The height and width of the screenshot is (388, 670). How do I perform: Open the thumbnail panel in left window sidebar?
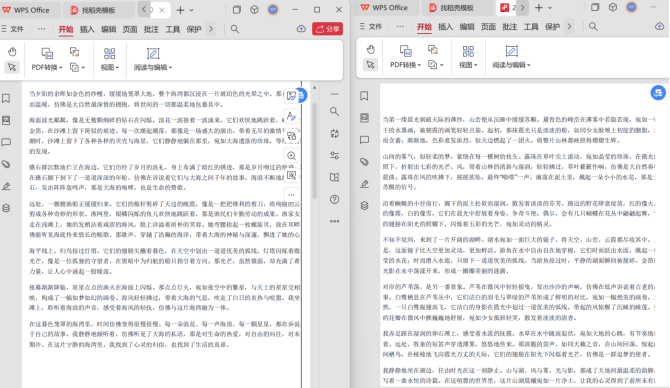[x=6, y=121]
